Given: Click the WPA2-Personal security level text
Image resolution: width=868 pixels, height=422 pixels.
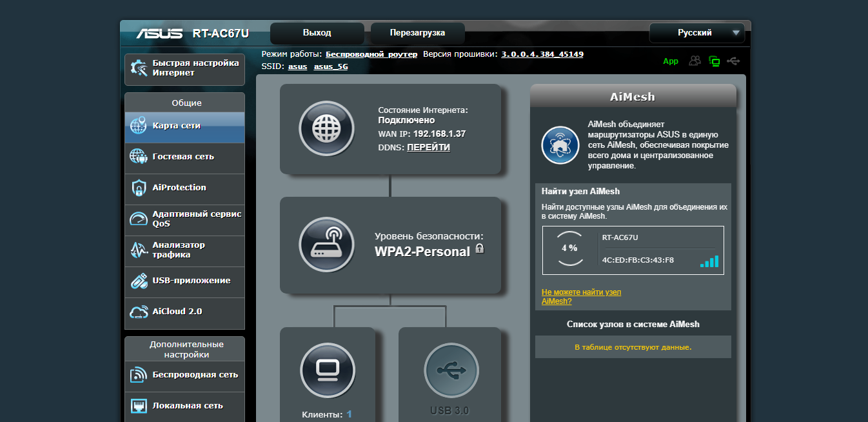Looking at the screenshot, I should 422,252.
